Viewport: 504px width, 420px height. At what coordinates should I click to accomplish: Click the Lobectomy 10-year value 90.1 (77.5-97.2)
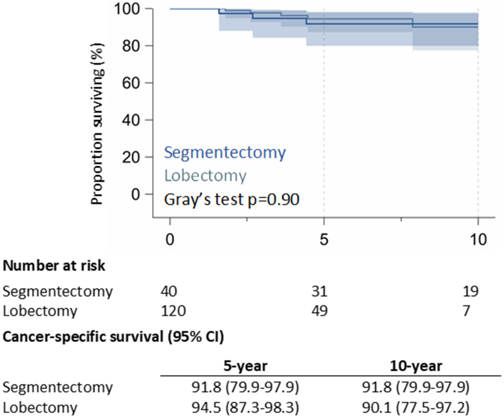(416, 408)
